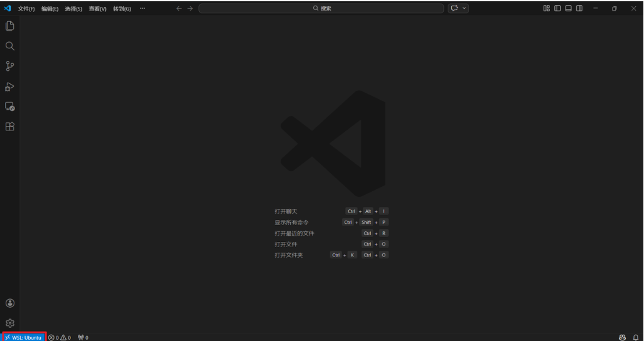Click the WSL: Ubuntu remote indicator

(x=24, y=337)
